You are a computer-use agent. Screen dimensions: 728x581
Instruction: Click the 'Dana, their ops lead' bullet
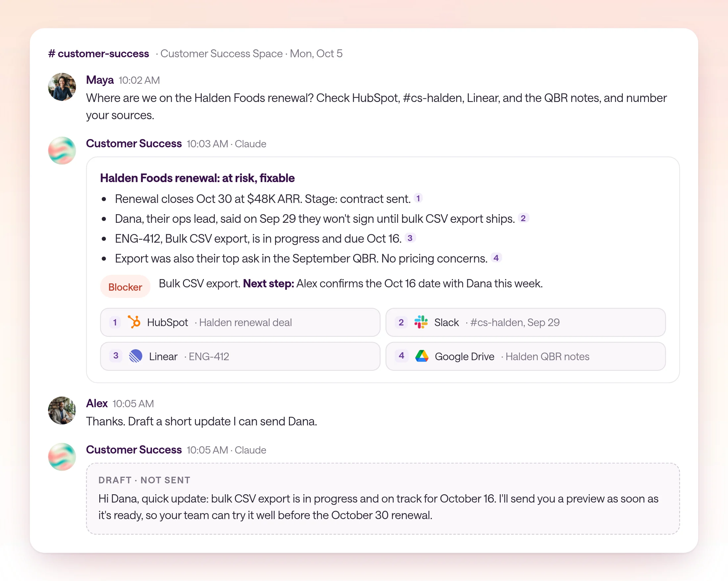pos(315,218)
